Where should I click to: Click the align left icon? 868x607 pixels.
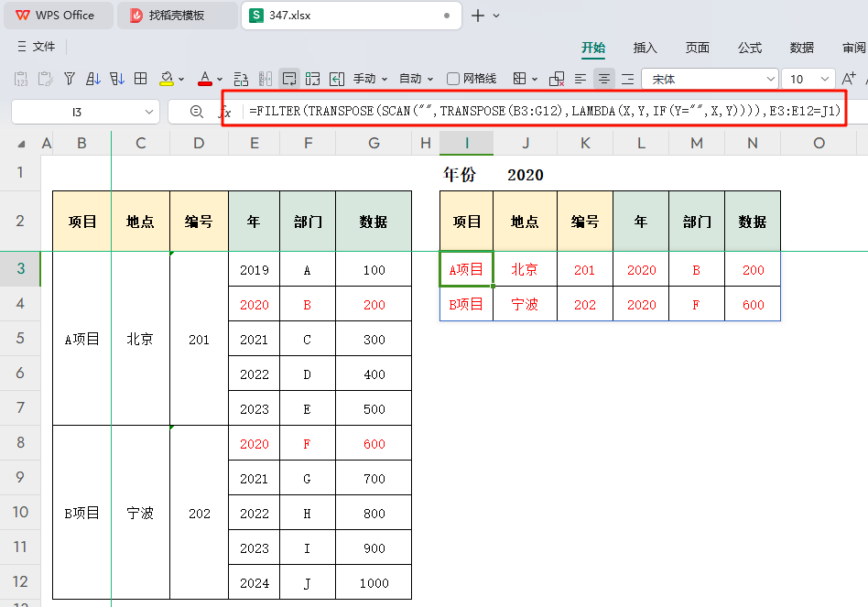tap(580, 79)
